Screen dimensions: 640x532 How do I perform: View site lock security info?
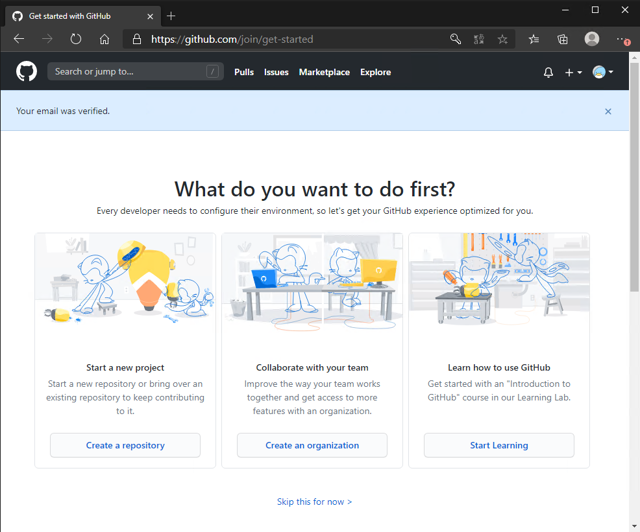pyautogui.click(x=137, y=39)
